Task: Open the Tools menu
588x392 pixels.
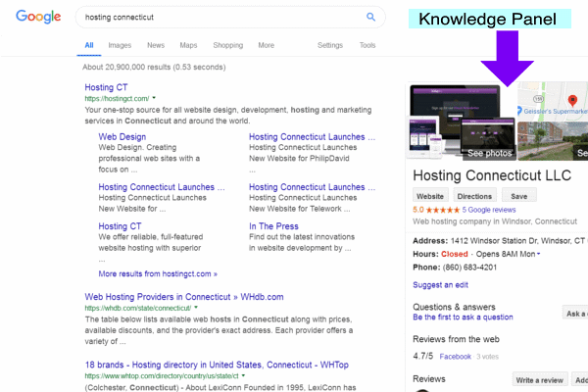Action: coord(367,45)
